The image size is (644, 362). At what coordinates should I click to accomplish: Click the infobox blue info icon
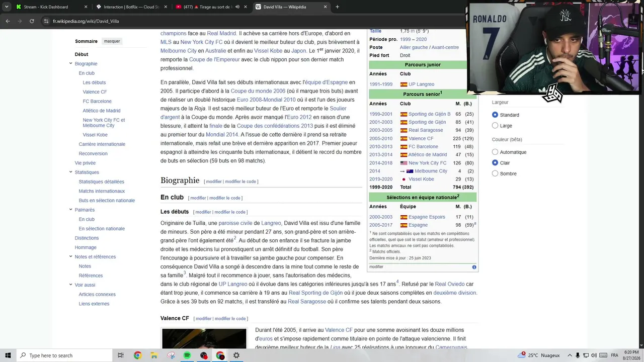(x=474, y=267)
